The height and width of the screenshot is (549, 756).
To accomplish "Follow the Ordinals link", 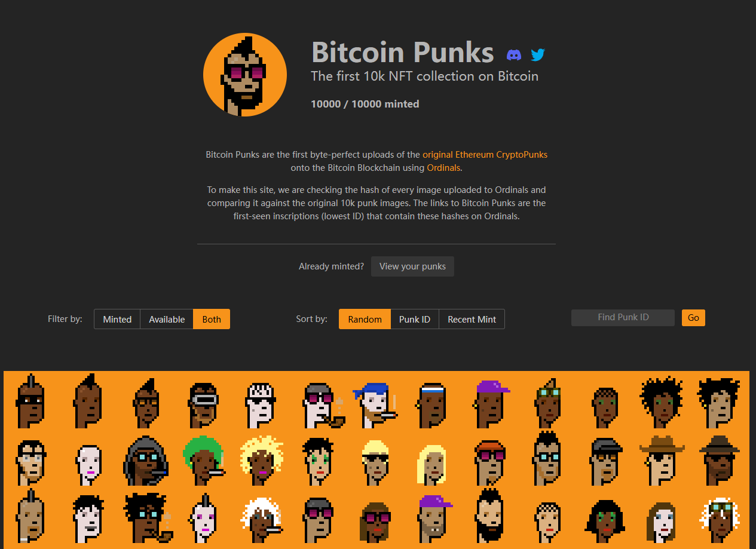I will pyautogui.click(x=443, y=168).
